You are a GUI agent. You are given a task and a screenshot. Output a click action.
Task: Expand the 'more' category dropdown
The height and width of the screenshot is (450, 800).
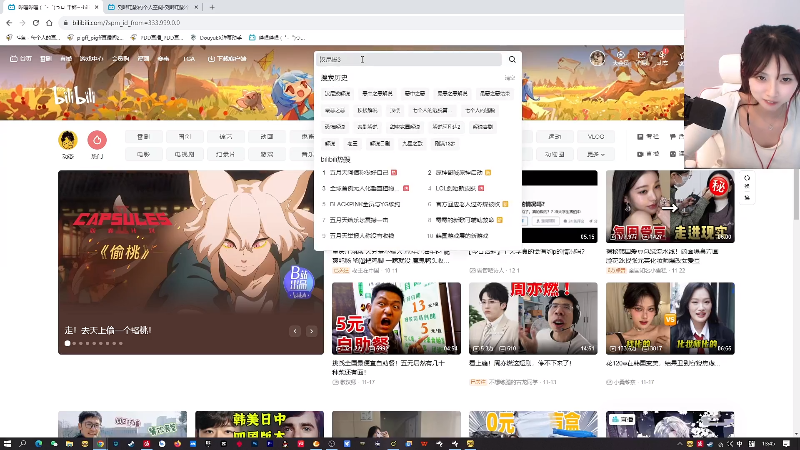coord(596,154)
